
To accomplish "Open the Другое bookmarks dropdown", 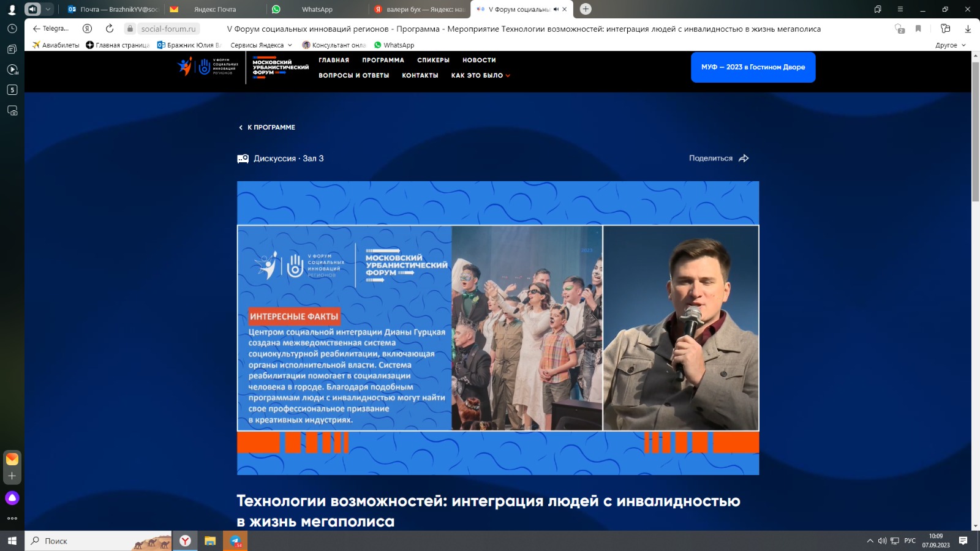I will click(950, 45).
